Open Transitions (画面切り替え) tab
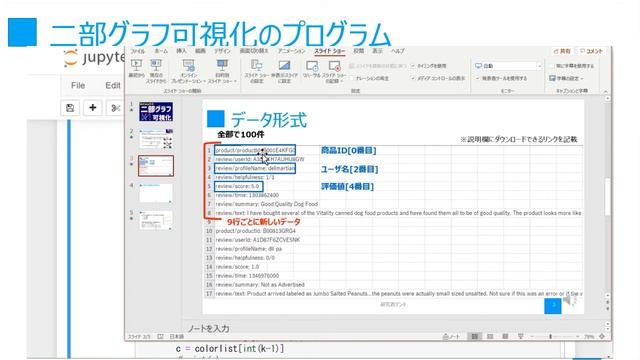 click(254, 51)
